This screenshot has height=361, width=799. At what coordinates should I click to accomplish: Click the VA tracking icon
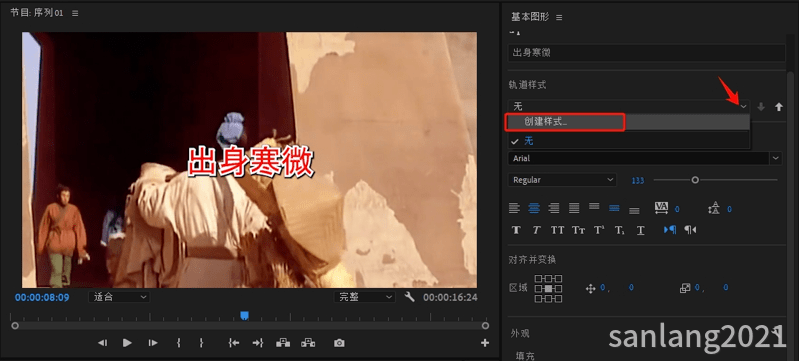[661, 208]
